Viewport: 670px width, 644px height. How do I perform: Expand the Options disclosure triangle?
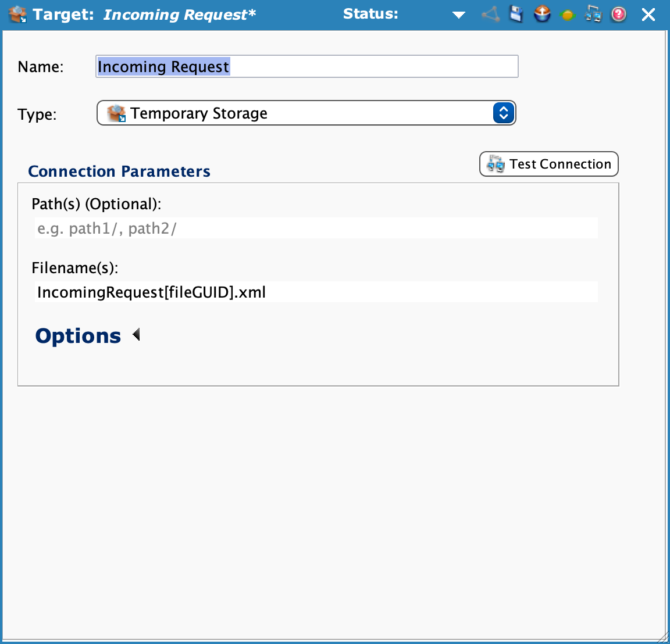(x=136, y=335)
